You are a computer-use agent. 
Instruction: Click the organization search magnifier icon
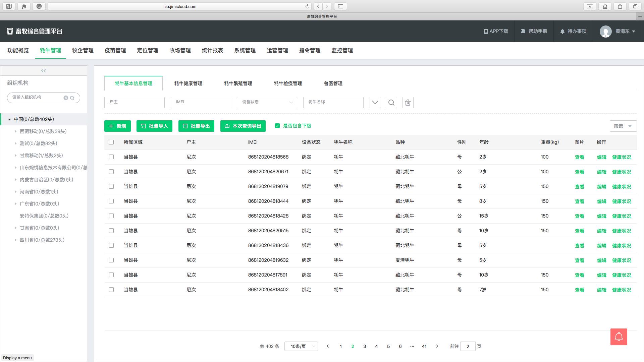coord(72,98)
